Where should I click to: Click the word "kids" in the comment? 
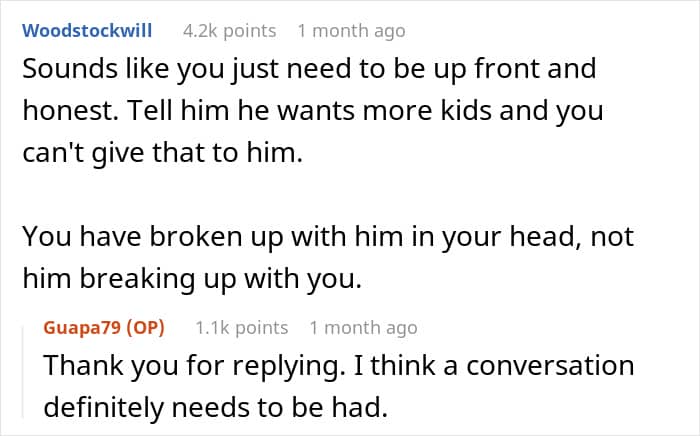467,110
